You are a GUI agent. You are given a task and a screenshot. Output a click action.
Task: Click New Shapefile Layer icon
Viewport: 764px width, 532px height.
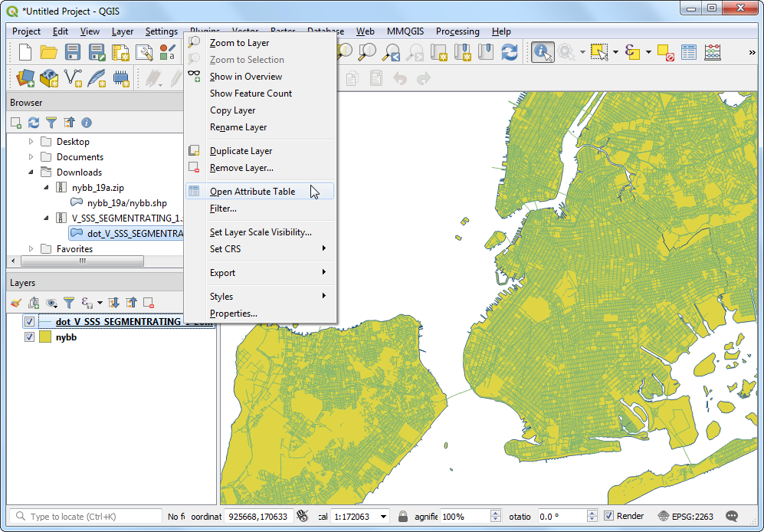(x=74, y=78)
